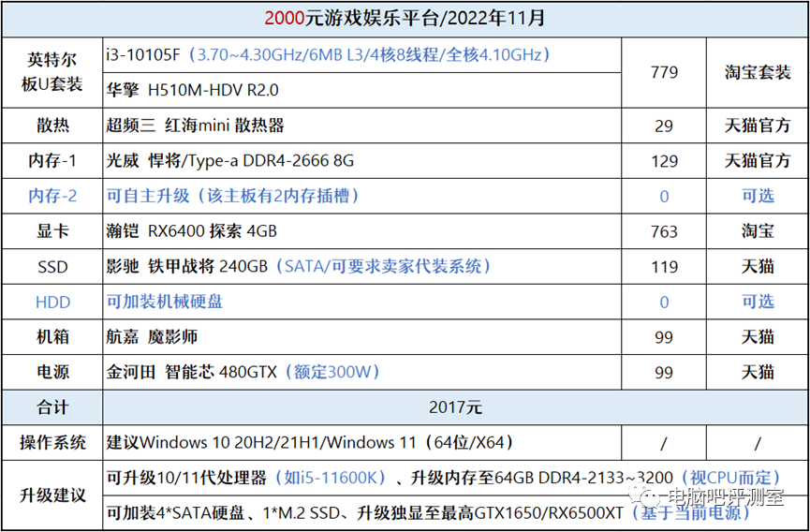810x532 pixels.
Task: Select the '航嘉 魔影师' case cell
Action: pos(361,337)
